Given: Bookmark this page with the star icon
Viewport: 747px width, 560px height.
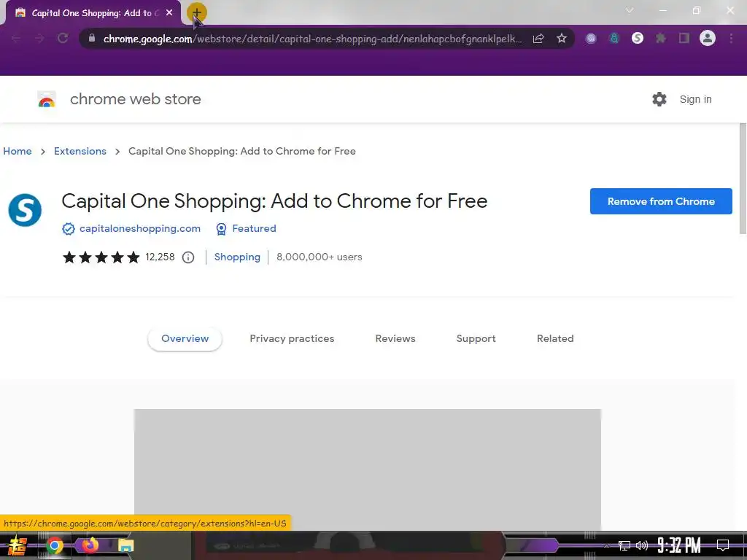Looking at the screenshot, I should point(562,39).
